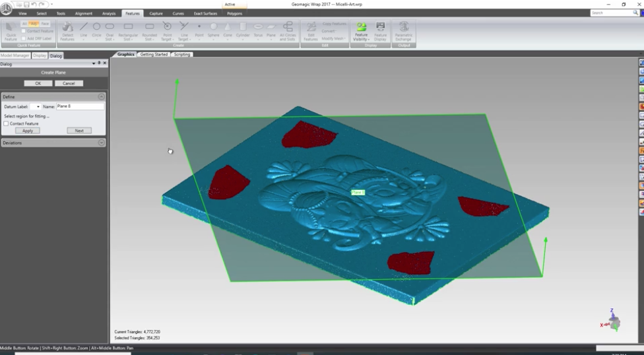Click the Current Triangles count text
Screen dimensions: 644x355
[137, 332]
